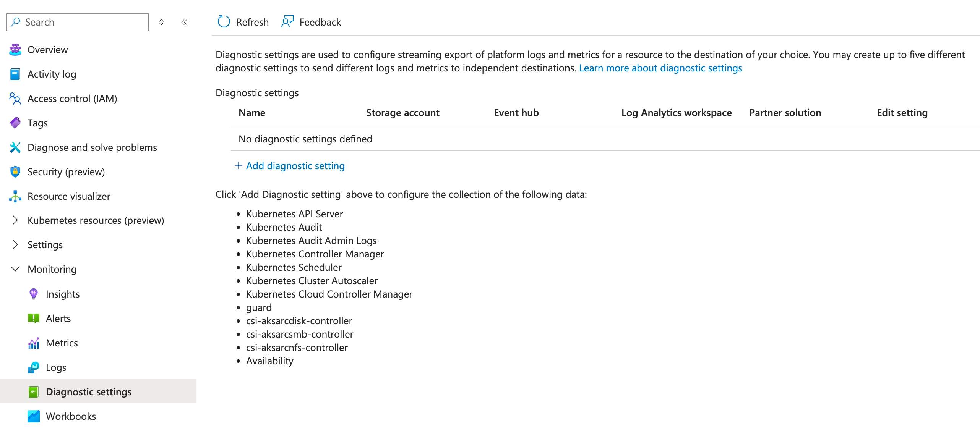Toggle expand/collapse all menu groups arrows

[x=161, y=22]
